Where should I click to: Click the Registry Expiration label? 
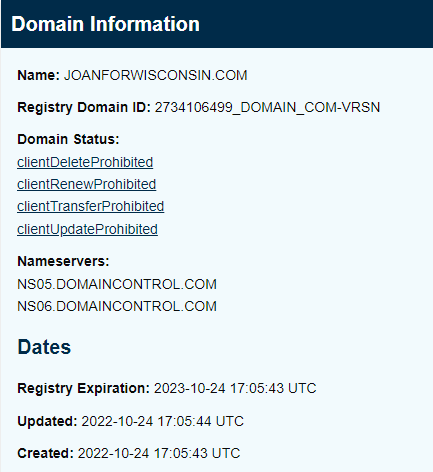click(x=83, y=388)
